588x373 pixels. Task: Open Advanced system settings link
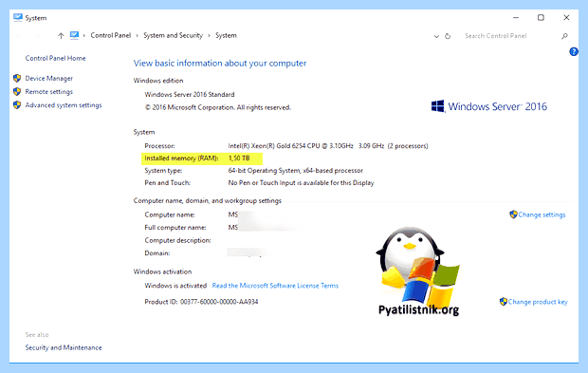click(x=64, y=105)
